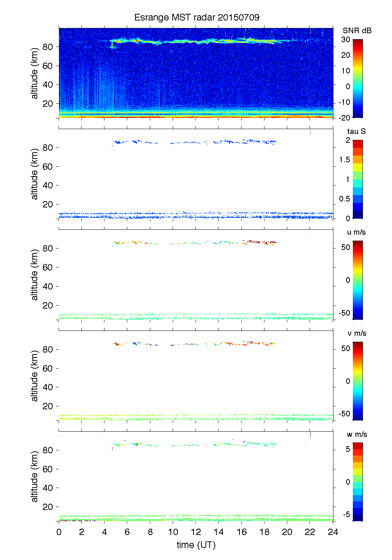
Task: Click the 12 tick on time axis
Action: tap(196, 532)
